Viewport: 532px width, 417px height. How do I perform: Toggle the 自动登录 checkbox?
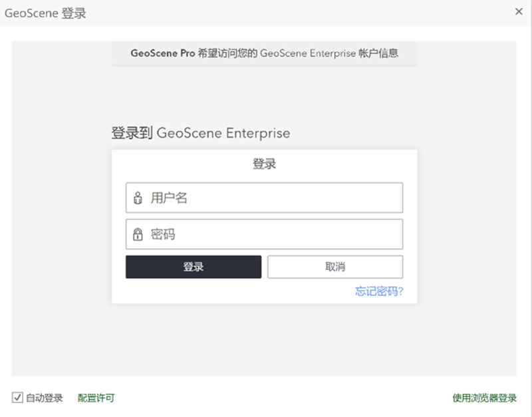(18, 397)
